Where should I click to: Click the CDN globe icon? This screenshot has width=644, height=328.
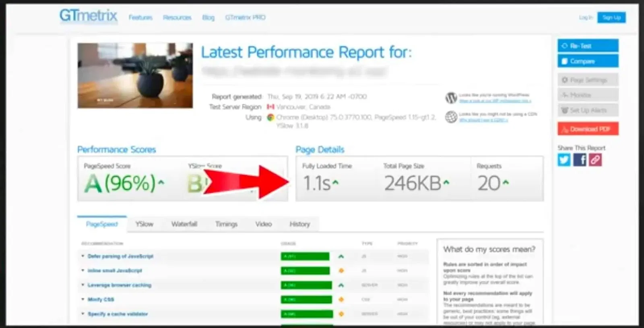point(451,117)
